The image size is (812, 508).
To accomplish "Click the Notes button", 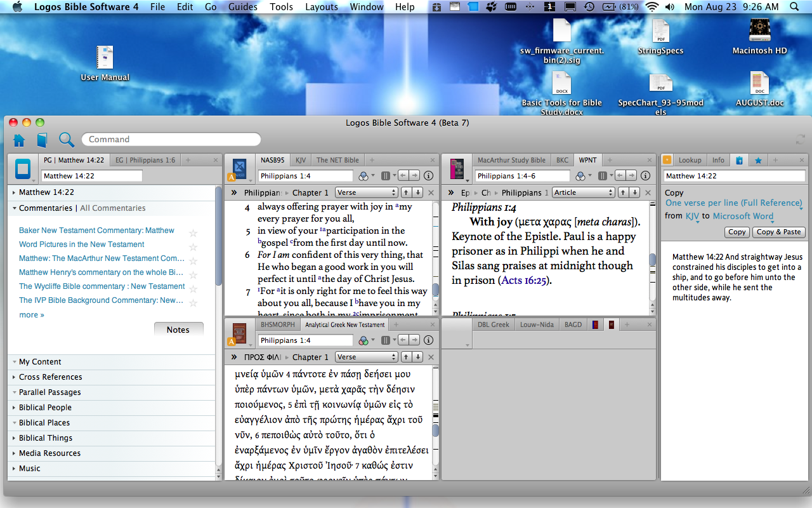I will [x=178, y=330].
